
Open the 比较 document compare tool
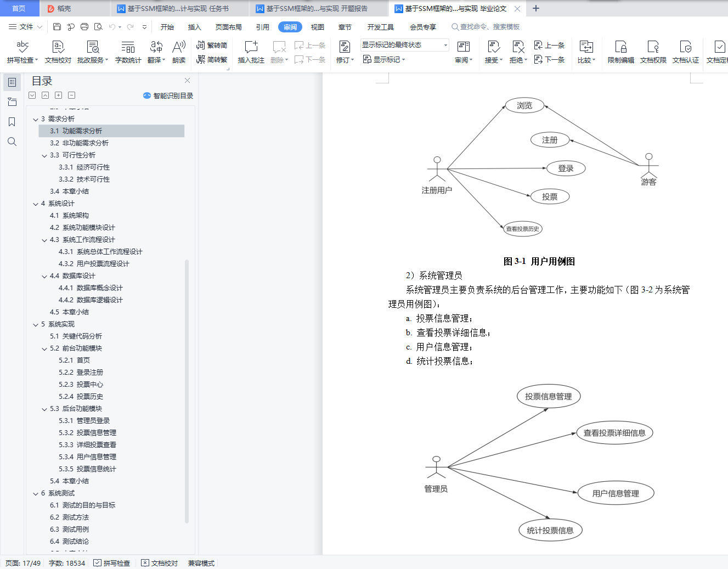pyautogui.click(x=586, y=52)
